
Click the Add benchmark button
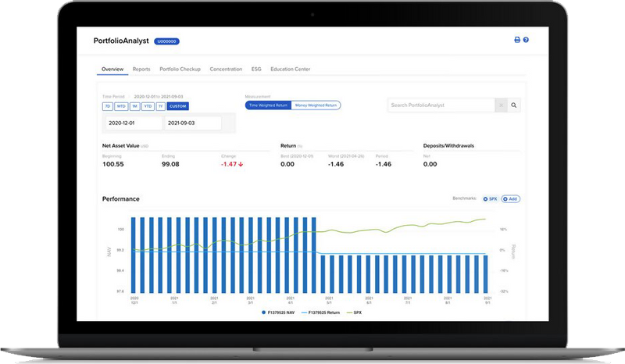pyautogui.click(x=511, y=199)
